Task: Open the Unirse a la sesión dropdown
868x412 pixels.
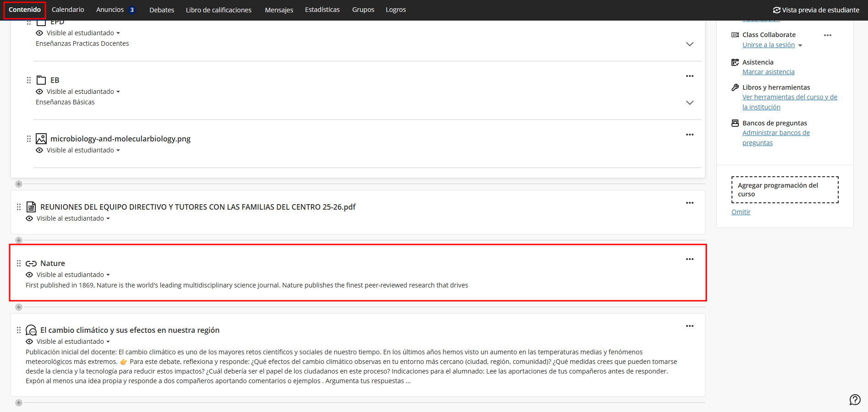Action: coord(800,45)
